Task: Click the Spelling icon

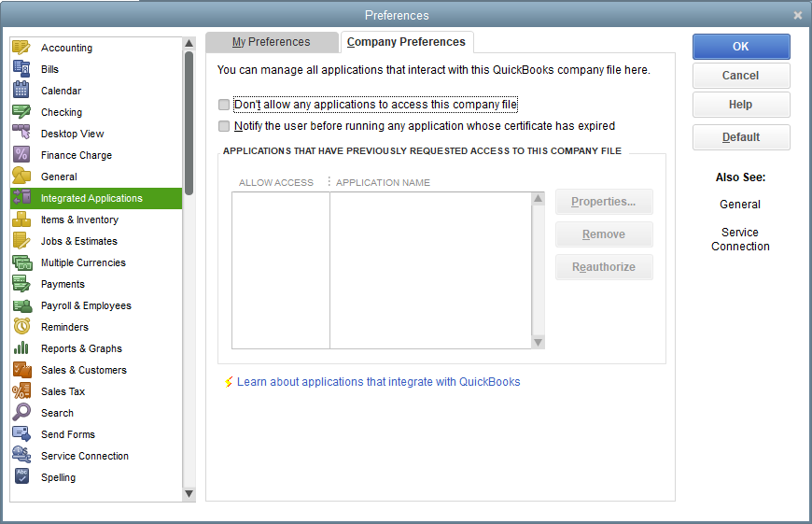Action: click(x=21, y=477)
